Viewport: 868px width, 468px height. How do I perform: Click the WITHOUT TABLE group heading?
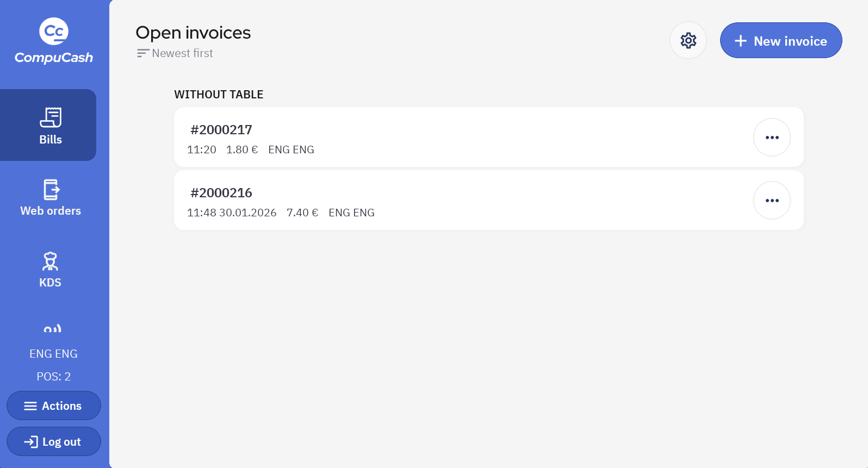tap(219, 95)
